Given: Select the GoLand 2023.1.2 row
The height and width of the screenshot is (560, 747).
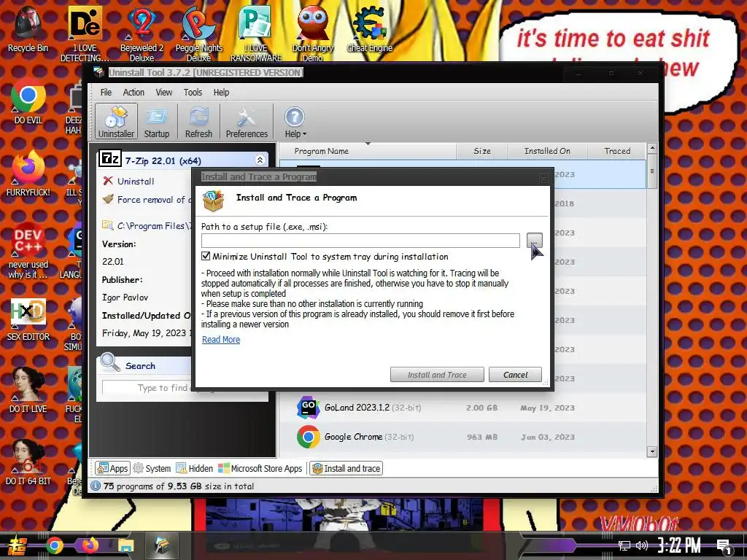Looking at the screenshot, I should coord(462,408).
